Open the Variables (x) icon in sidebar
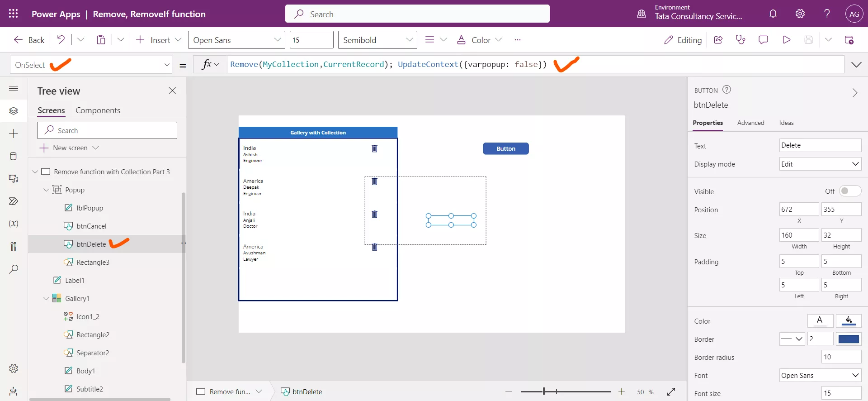868x401 pixels. 14,224
